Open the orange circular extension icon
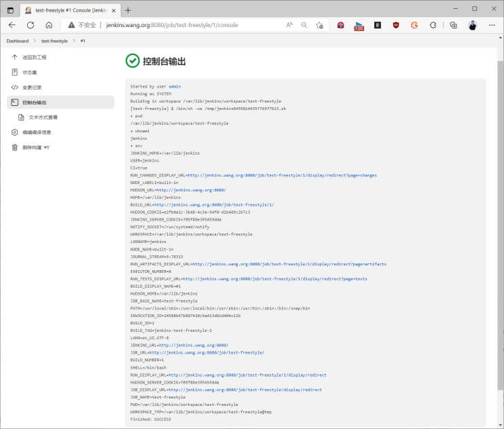This screenshot has height=429, width=504. click(414, 25)
